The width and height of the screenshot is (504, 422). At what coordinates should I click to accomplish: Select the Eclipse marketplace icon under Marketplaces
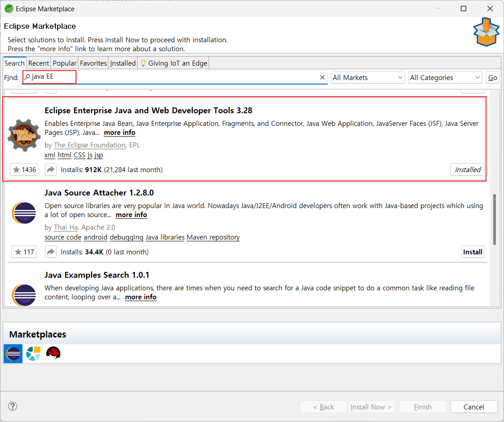13,354
